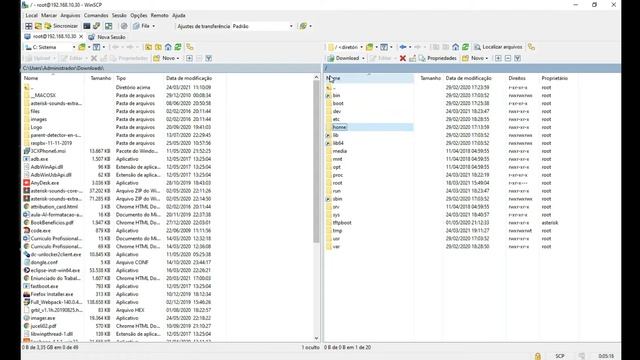Expand remote back history dropdown arrow

(x=410, y=47)
